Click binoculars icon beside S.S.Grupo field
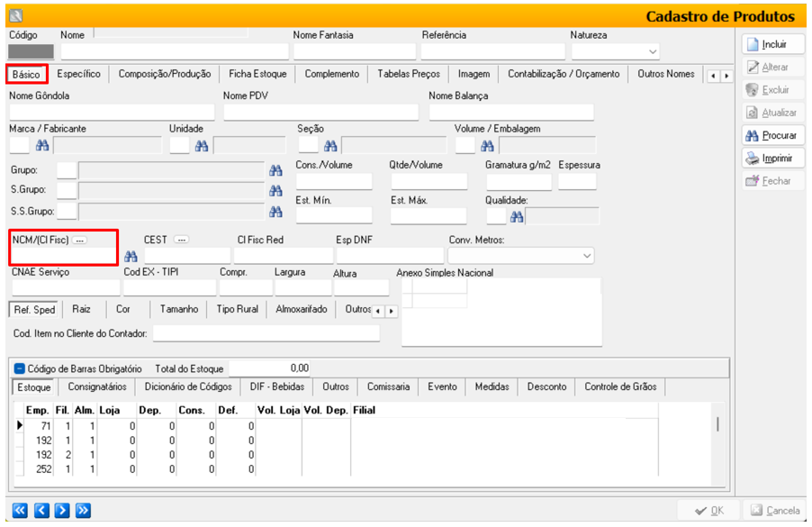Viewport: 812px width, 527px height. point(275,212)
